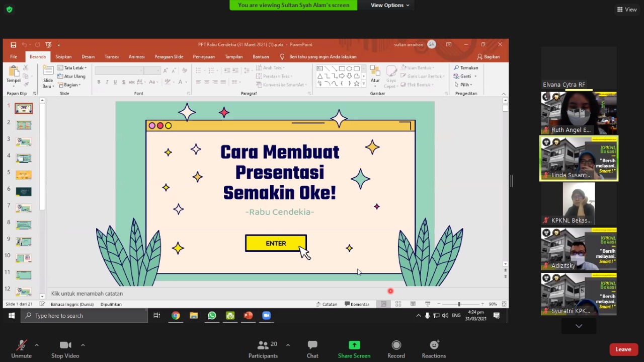Apply italic formatting
The height and width of the screenshot is (362, 644).
(106, 82)
